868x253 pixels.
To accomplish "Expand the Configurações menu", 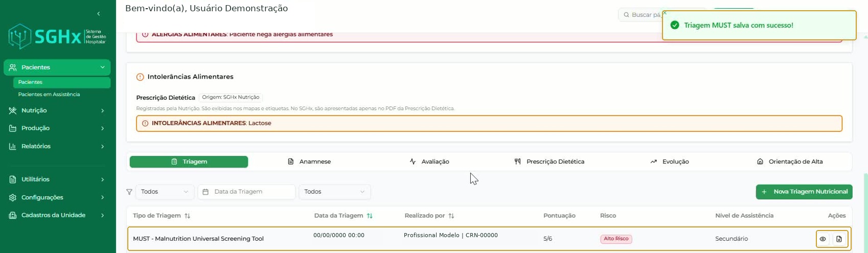I will 102,197.
